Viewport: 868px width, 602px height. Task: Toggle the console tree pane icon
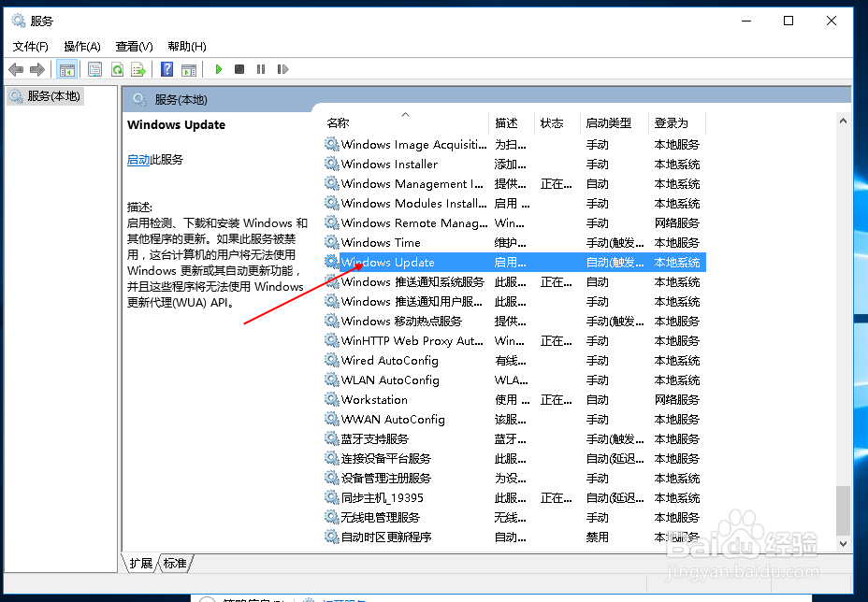67,70
